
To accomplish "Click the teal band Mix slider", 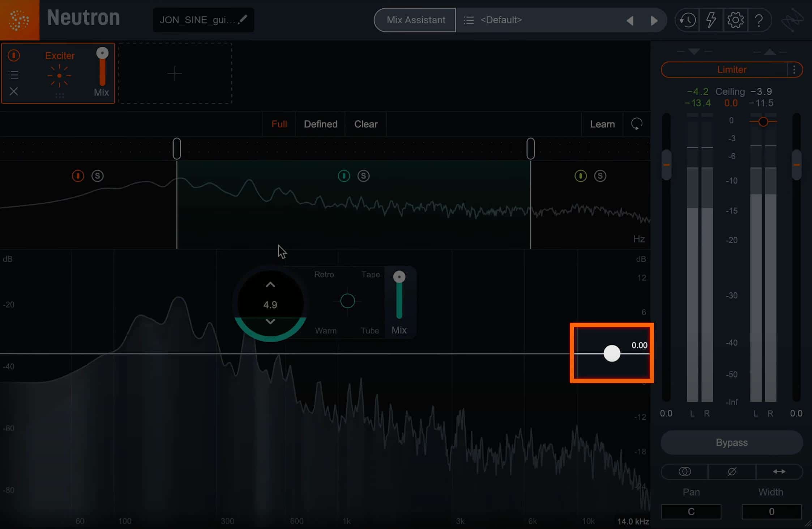I will 399,295.
